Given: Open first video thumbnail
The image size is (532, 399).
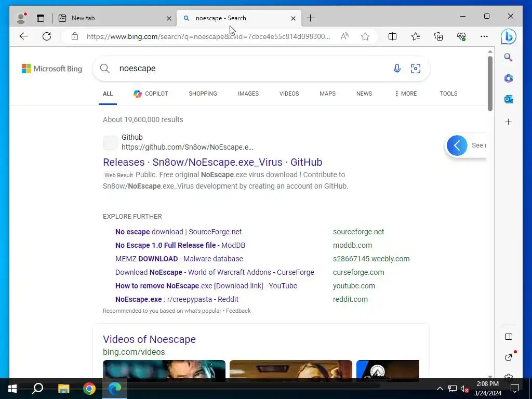Looking at the screenshot, I should [x=164, y=369].
